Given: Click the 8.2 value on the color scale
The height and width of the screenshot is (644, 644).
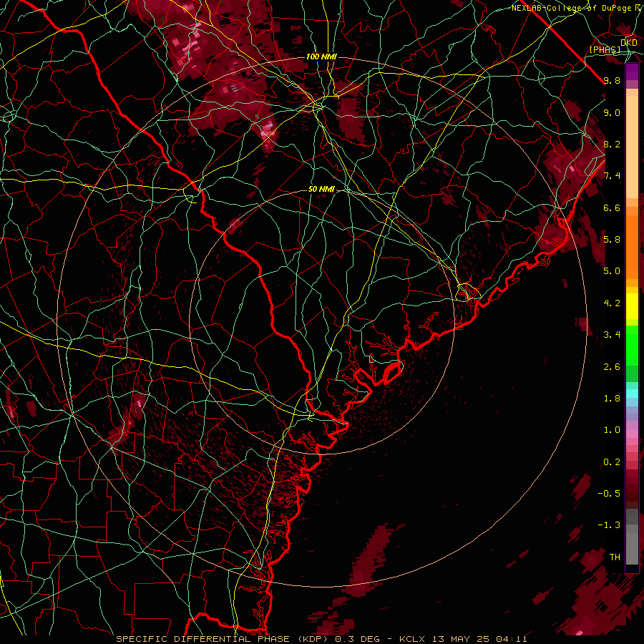Looking at the screenshot, I should [612, 144].
